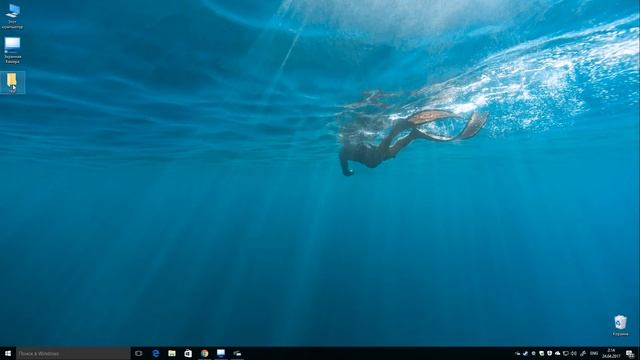The image size is (640, 360).
Task: Select the yellow folder icon on desktop
Action: [12, 83]
